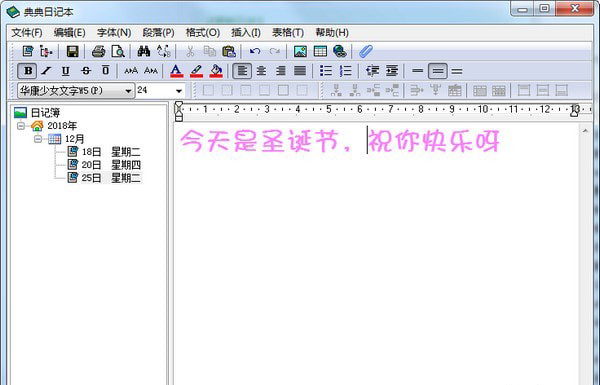600x385 pixels.
Task: Save the diary with the floppy disk icon
Action: click(72, 51)
